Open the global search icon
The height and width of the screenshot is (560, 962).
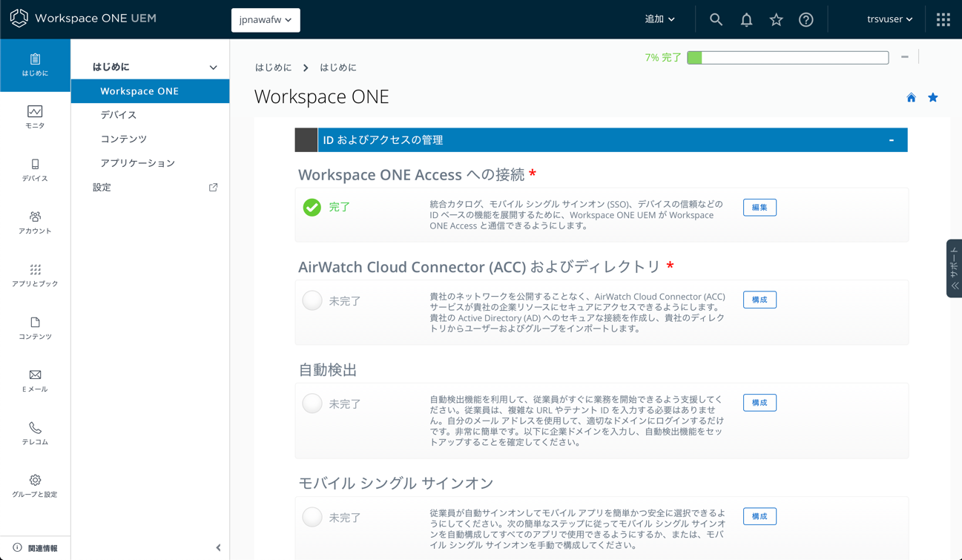pos(716,20)
